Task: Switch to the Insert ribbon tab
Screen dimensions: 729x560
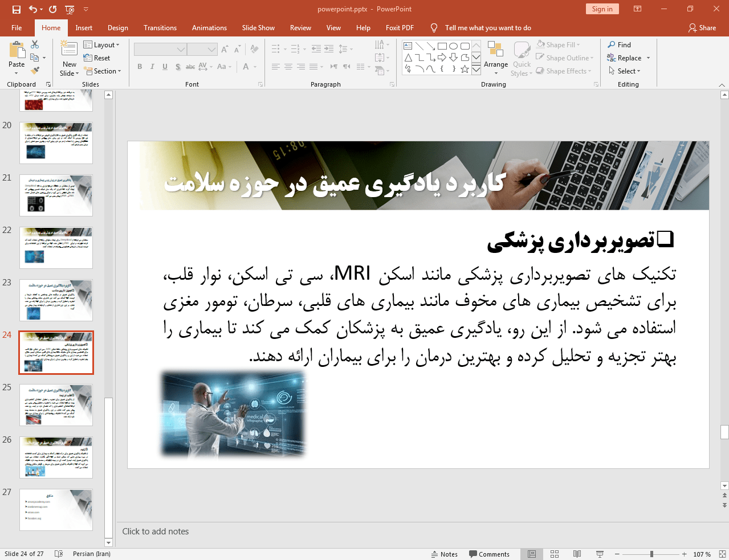Action: pos(83,27)
